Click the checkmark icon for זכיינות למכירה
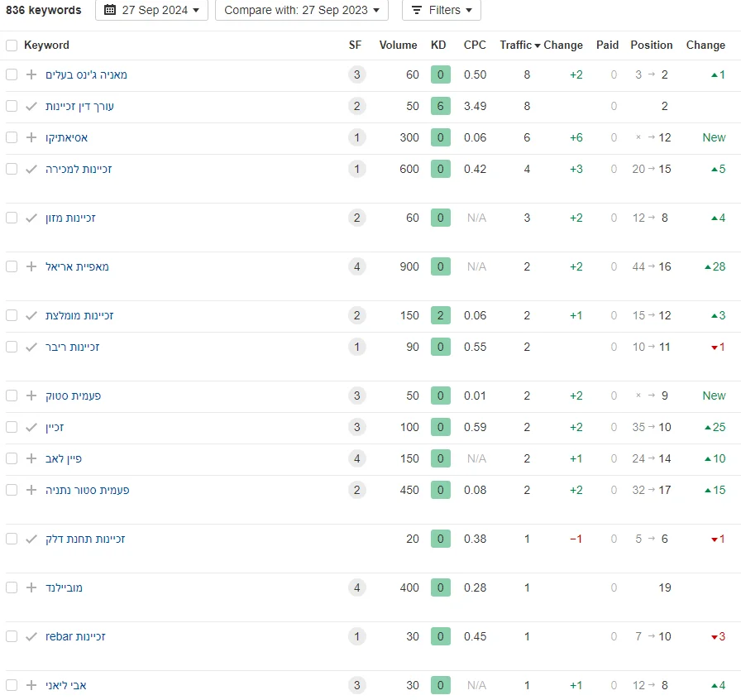Screen dimensions: 741x700 [31, 169]
